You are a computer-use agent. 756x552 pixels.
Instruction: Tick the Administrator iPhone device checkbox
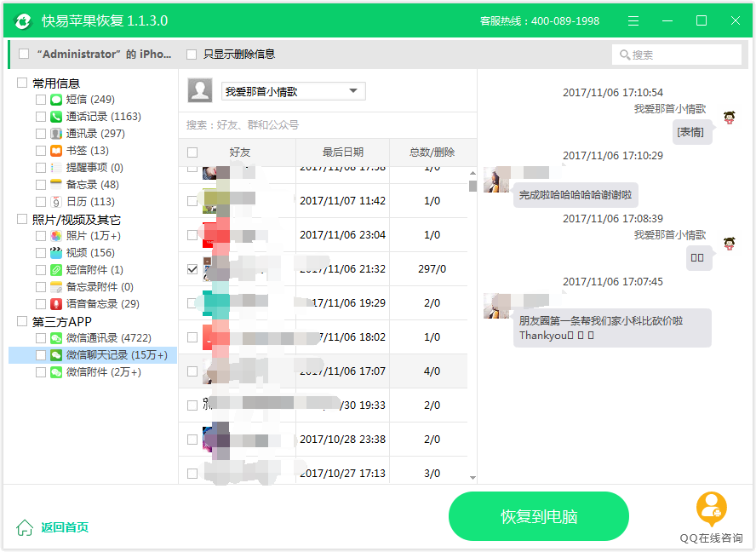pyautogui.click(x=24, y=54)
